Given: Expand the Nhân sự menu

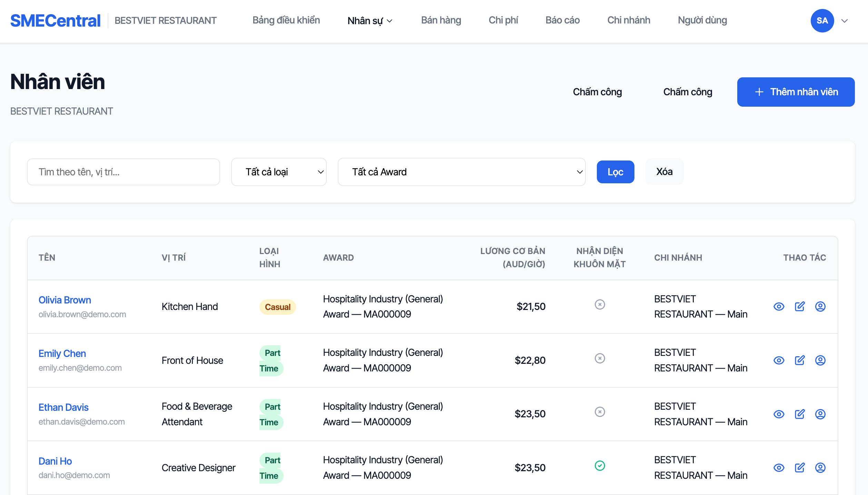Looking at the screenshot, I should [x=370, y=21].
